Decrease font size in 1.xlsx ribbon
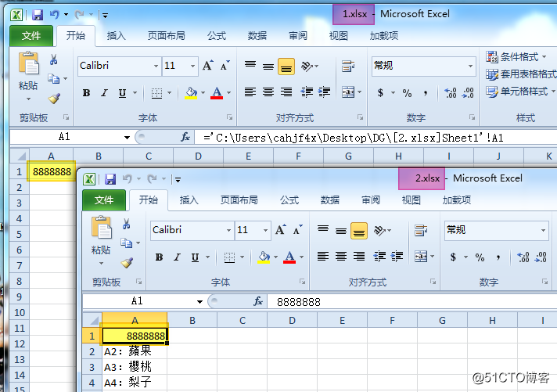 225,66
